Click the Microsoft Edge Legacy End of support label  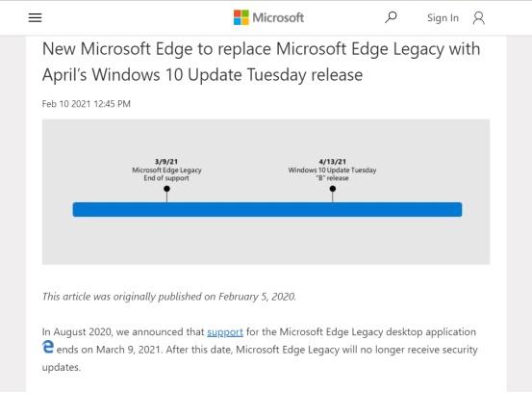pos(166,174)
